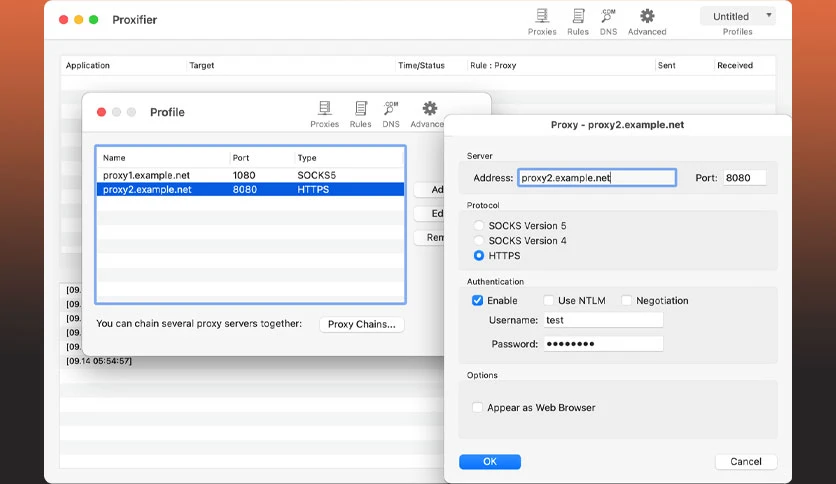Enable the Negotiation checkbox
The image size is (836, 484).
[x=626, y=300]
